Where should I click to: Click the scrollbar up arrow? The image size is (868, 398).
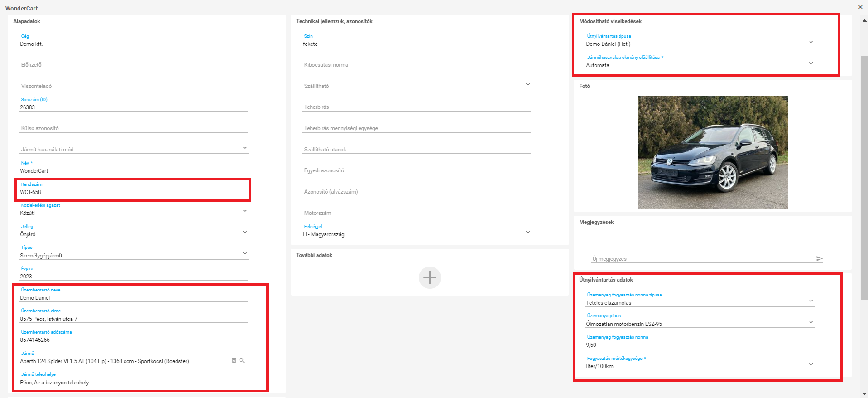pyautogui.click(x=864, y=21)
